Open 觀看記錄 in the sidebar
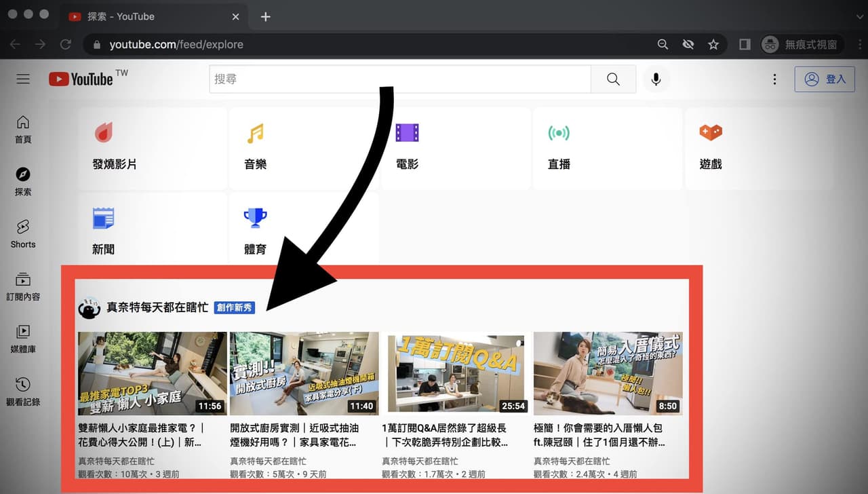The image size is (868, 494). (x=23, y=392)
